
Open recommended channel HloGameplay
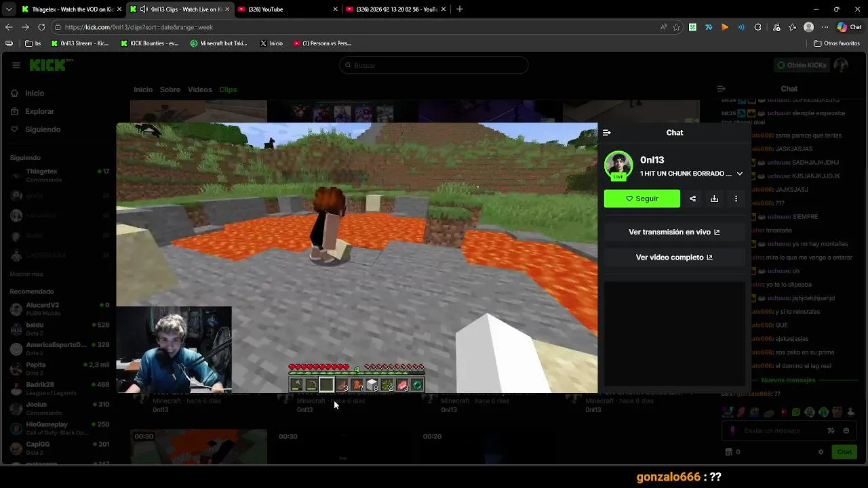click(60, 428)
